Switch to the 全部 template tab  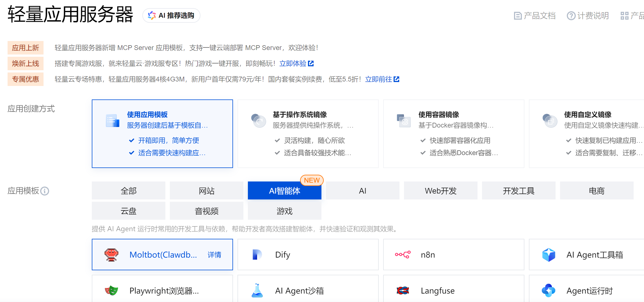click(x=129, y=191)
